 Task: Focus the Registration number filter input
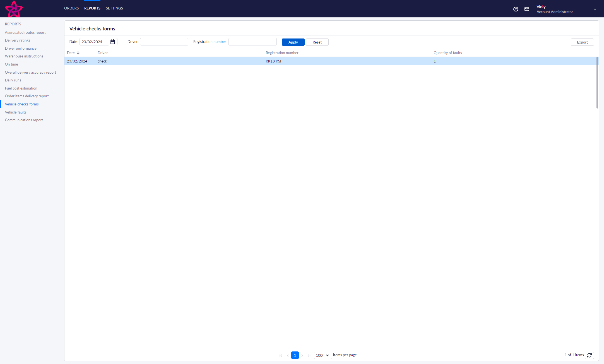pyautogui.click(x=252, y=42)
